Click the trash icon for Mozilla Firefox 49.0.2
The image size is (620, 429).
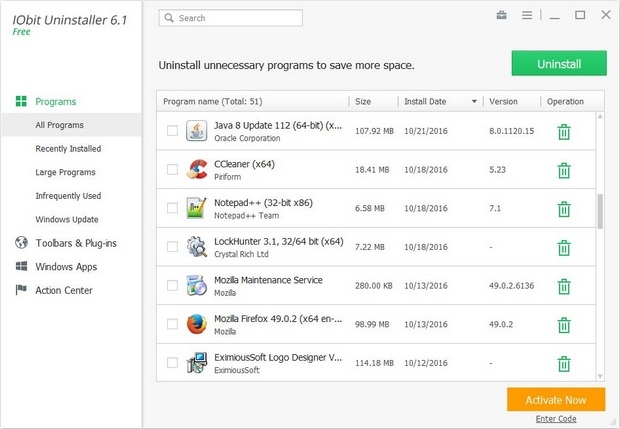(x=564, y=325)
